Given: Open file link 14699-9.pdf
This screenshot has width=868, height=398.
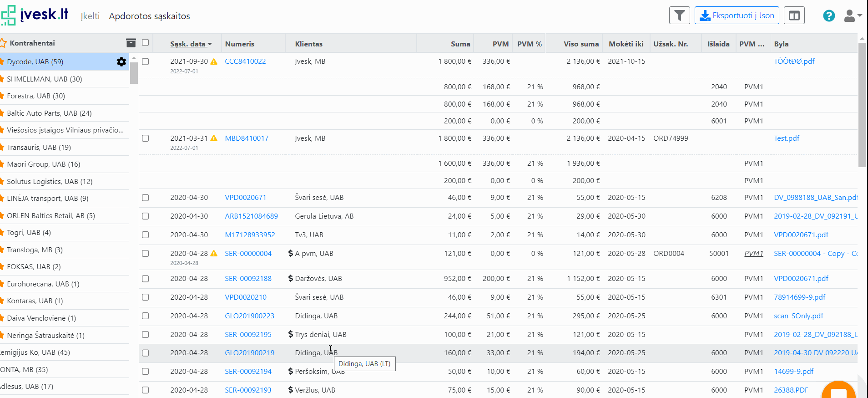Looking at the screenshot, I should (x=793, y=371).
